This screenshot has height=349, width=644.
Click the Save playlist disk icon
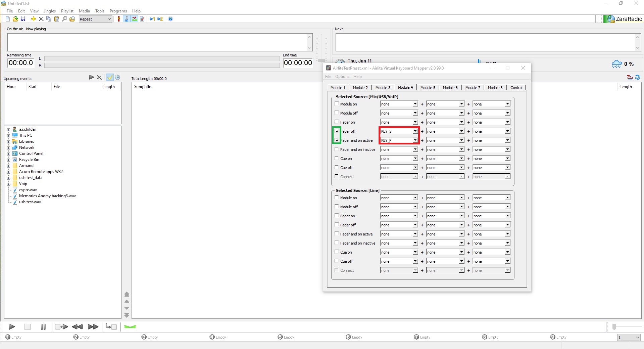point(23,19)
